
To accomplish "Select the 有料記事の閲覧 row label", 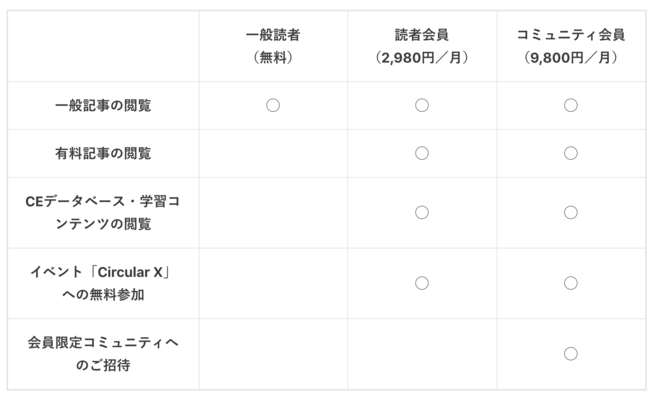I will click(103, 153).
